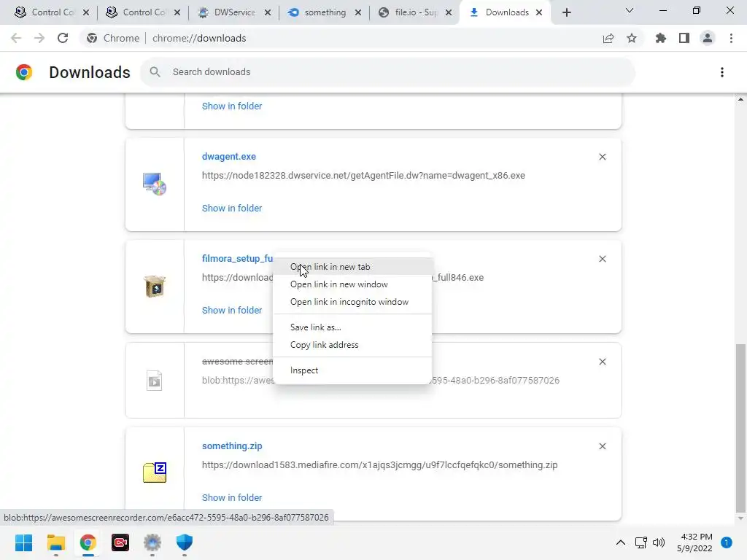Viewport: 747px width, 560px height.
Task: Open Downloads page more actions menu
Action: [722, 72]
